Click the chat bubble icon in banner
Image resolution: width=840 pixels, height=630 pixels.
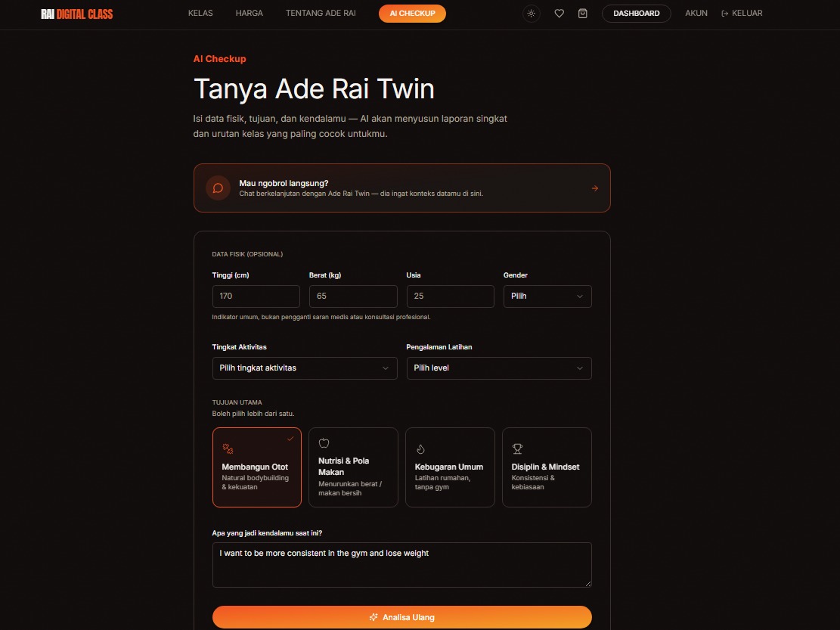[218, 188]
